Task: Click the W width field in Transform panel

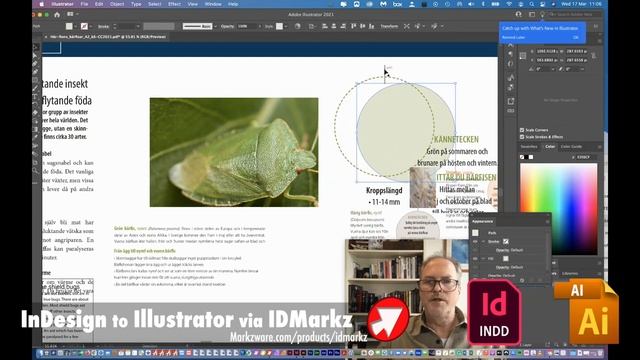Action: [576, 51]
